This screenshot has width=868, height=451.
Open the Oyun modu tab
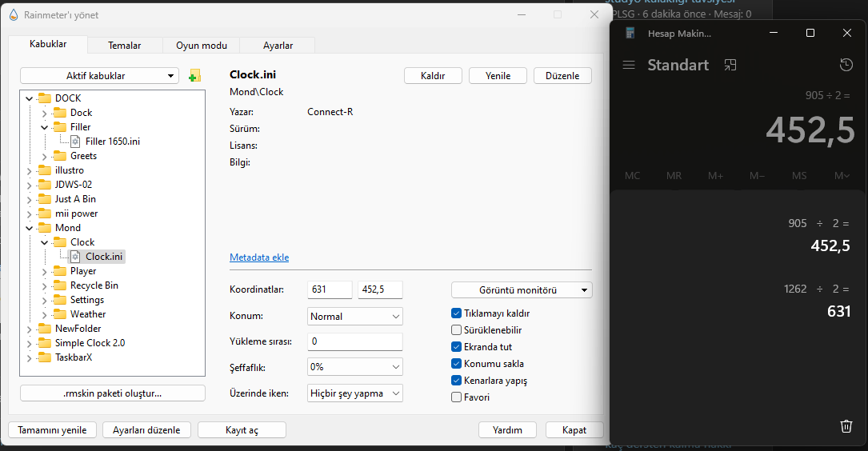(x=202, y=46)
